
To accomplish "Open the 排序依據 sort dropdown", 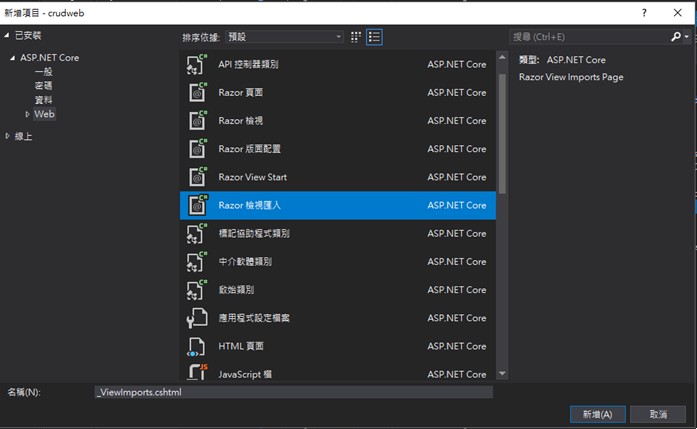I will [284, 37].
